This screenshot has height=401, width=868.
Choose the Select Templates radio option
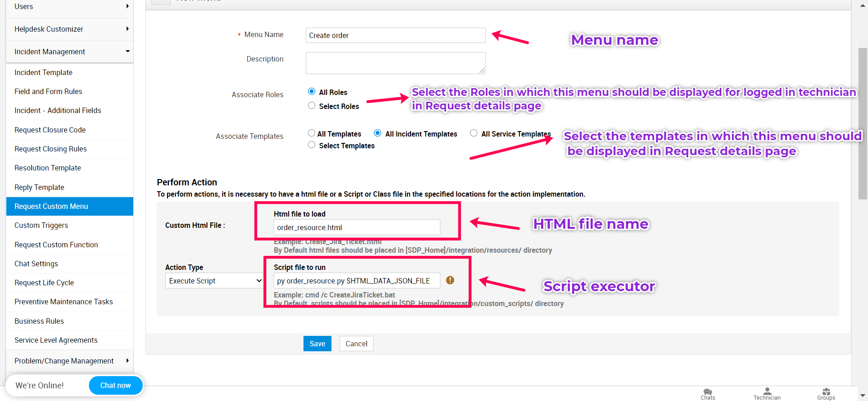[x=312, y=145]
